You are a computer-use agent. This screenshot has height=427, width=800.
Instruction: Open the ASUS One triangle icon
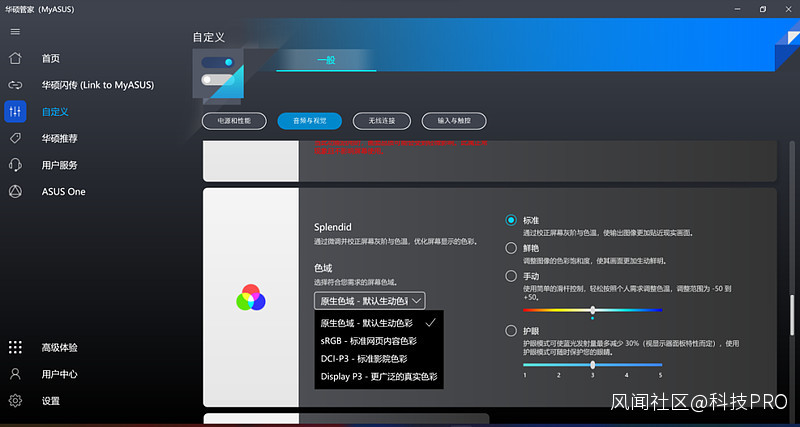[15, 192]
